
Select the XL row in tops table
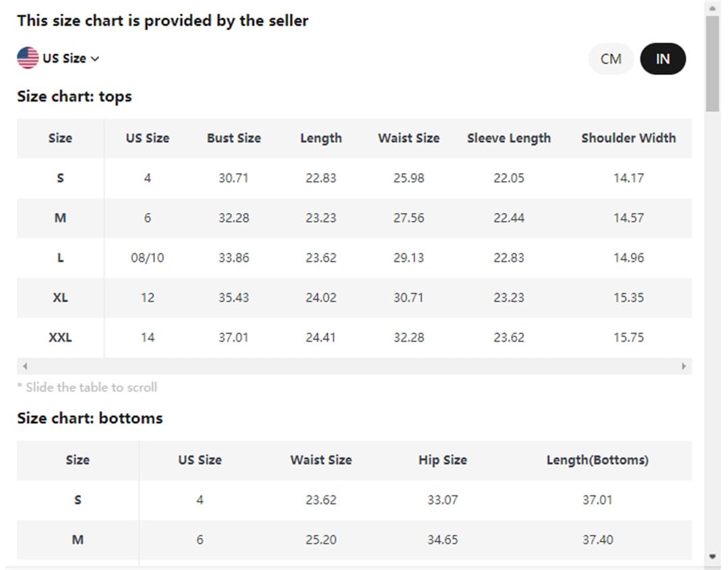click(x=355, y=298)
